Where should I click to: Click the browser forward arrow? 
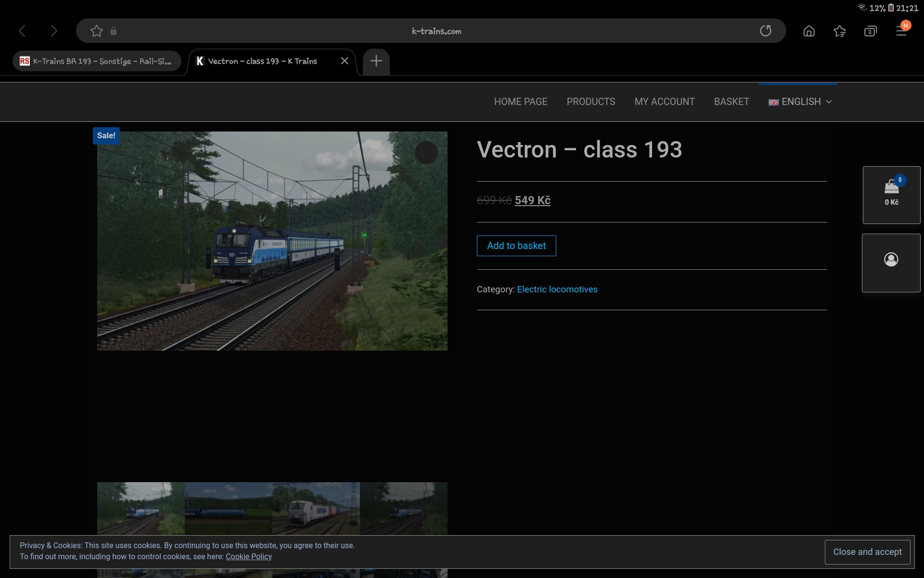point(53,31)
